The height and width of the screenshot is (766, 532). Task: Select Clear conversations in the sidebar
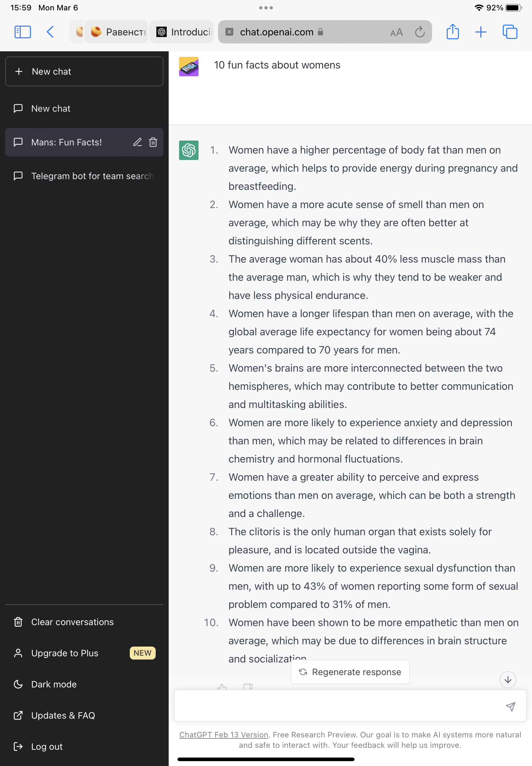coord(72,622)
